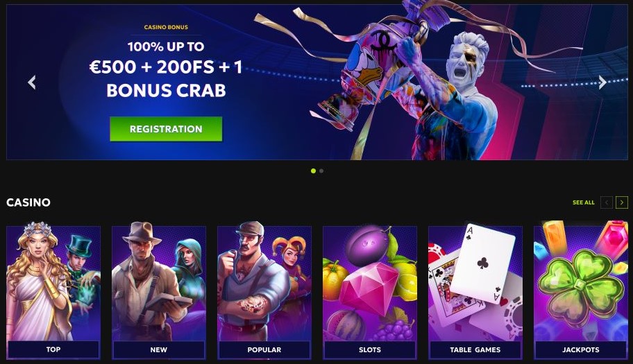Click the green REGISTRATION button
This screenshot has width=633, height=364.
pyautogui.click(x=166, y=129)
